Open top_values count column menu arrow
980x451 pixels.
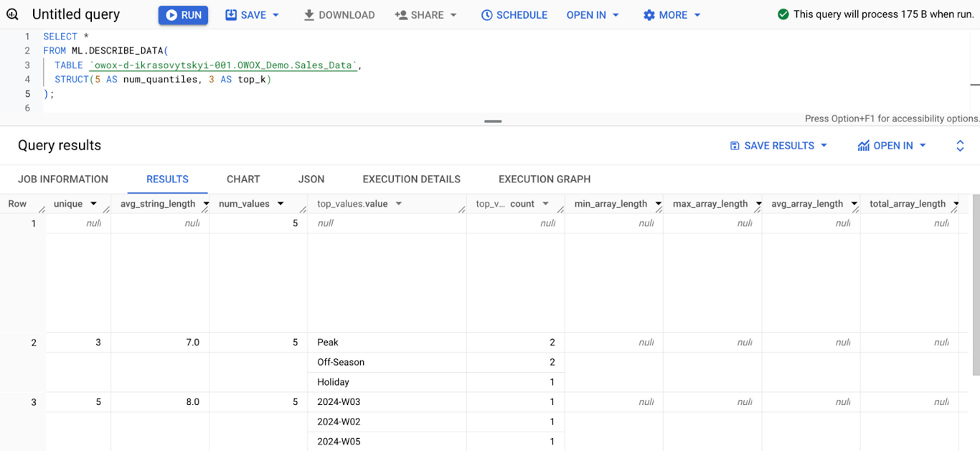point(545,204)
